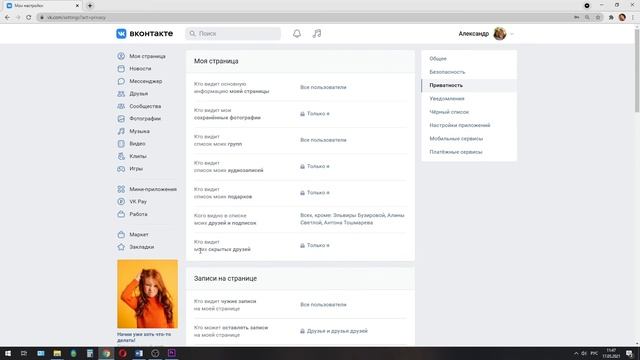Open the Word icon in the taskbar
The height and width of the screenshot is (360, 640).
pyautogui.click(x=139, y=353)
